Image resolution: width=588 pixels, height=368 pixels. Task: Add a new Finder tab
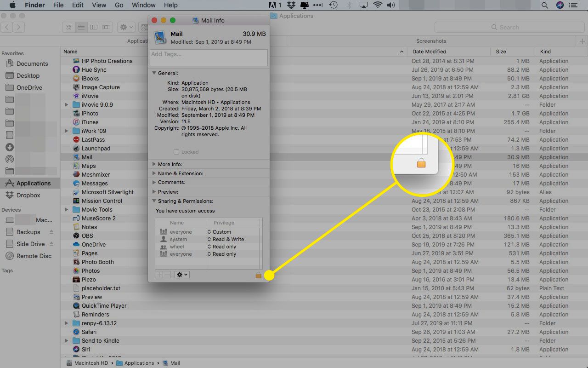click(582, 41)
